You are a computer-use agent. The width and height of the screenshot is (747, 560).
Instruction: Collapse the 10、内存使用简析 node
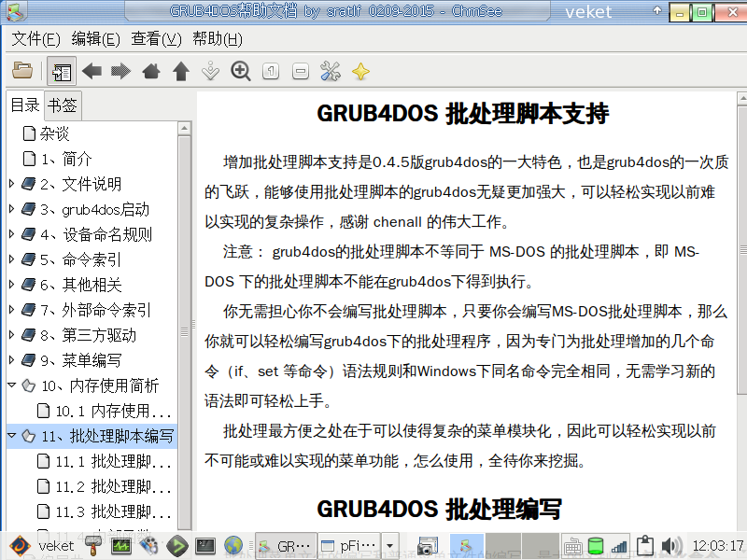coord(12,385)
